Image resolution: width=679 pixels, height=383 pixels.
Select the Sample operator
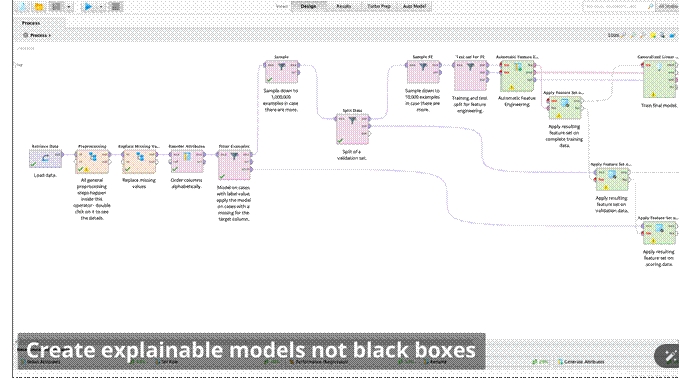pos(281,71)
